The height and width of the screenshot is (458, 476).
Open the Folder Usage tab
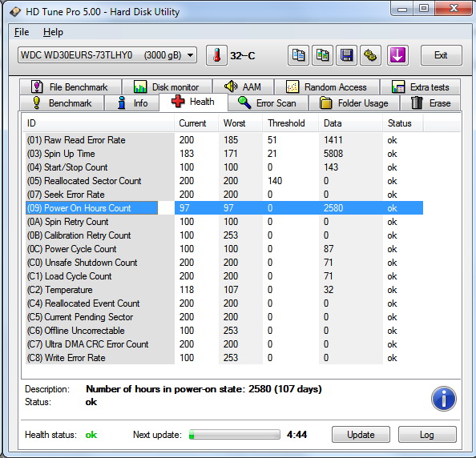354,103
